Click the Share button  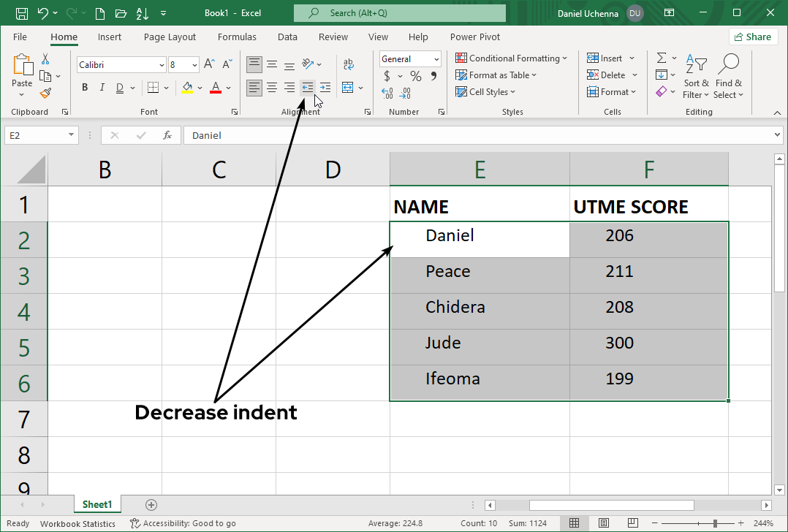[x=753, y=36]
